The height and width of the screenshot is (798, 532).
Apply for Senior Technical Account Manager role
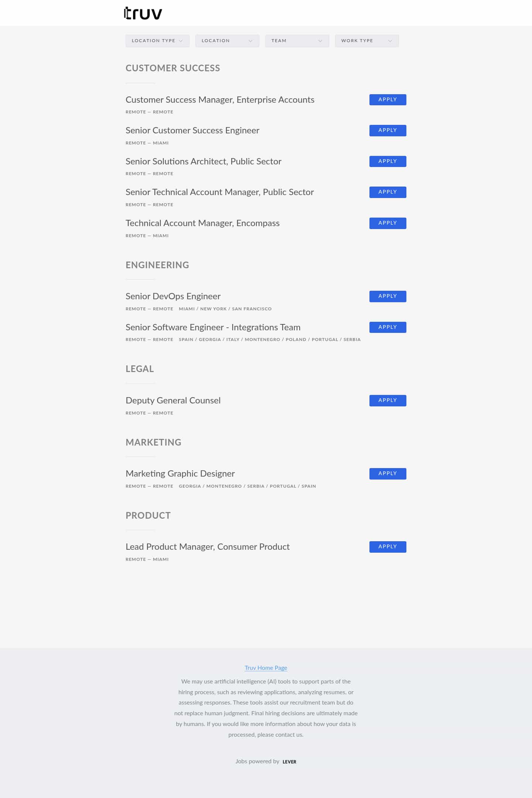387,192
